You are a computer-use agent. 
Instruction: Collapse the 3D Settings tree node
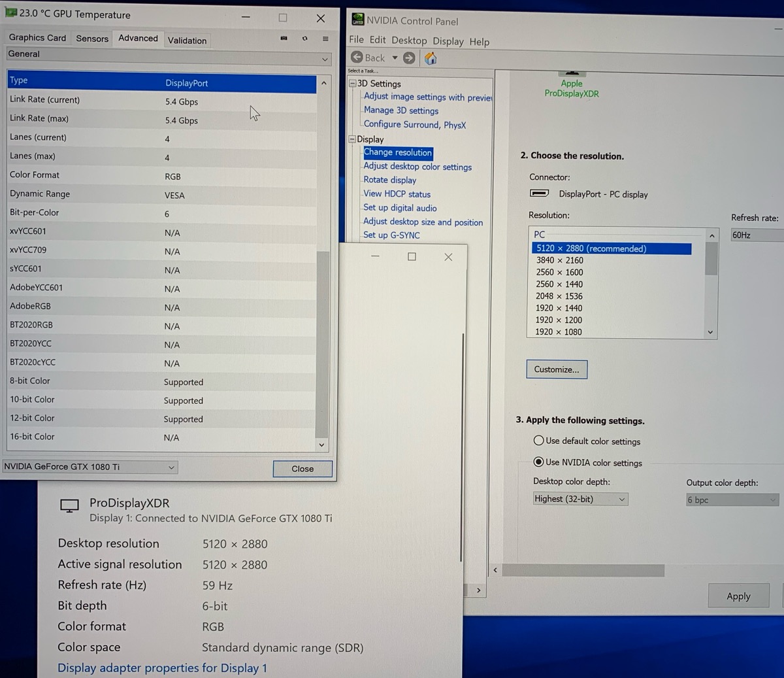pos(353,84)
